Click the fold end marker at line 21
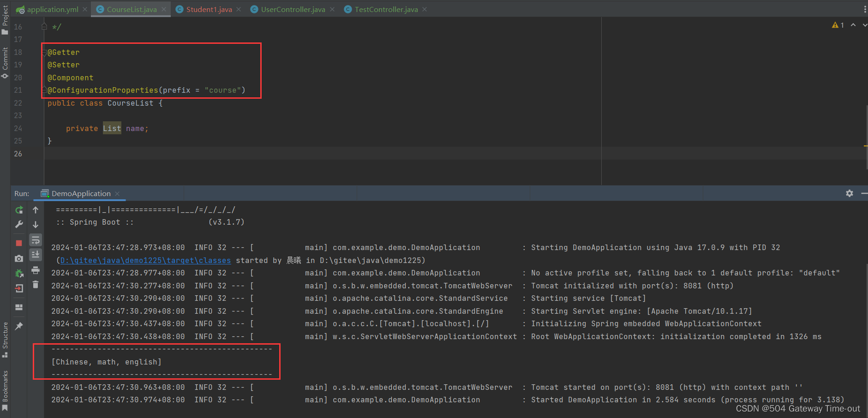 [x=44, y=90]
